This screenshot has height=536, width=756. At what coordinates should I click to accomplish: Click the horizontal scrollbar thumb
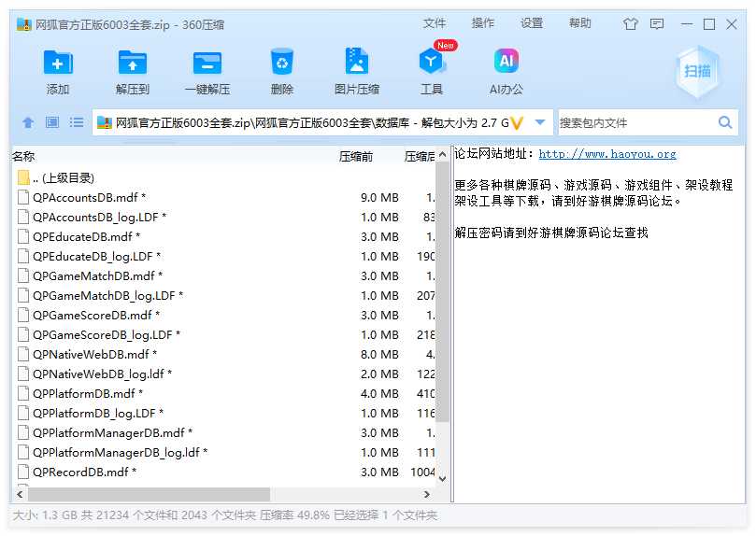(149, 494)
